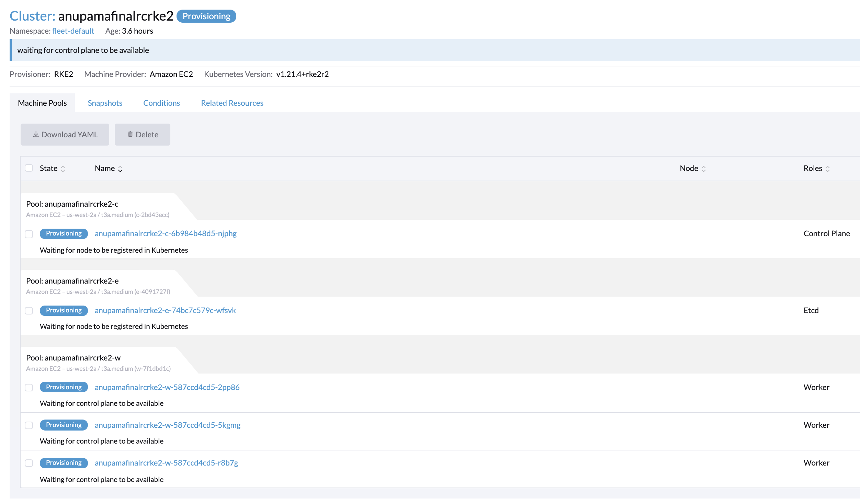Click the sort chevron on the Roles column
The height and width of the screenshot is (504, 860).
click(828, 169)
